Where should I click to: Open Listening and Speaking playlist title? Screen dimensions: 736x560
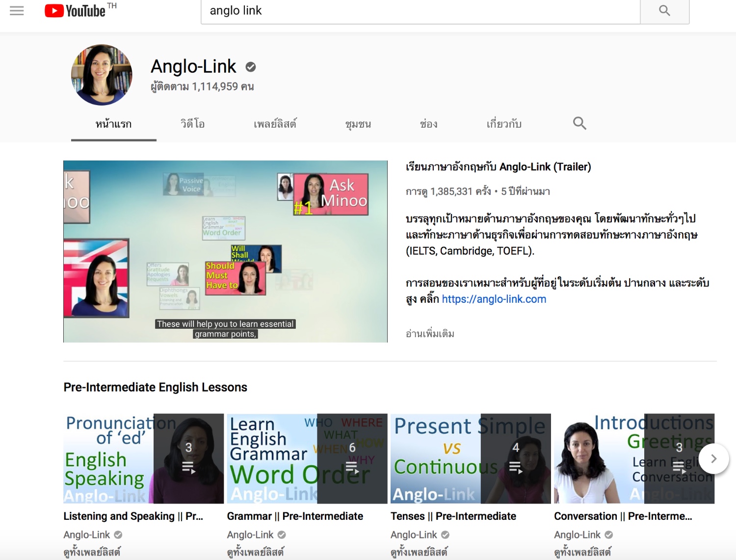pyautogui.click(x=133, y=516)
